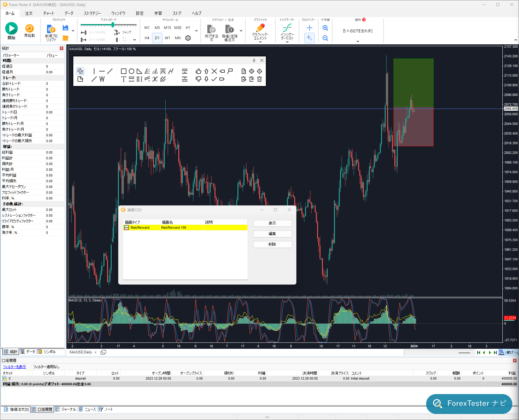Save the project using the floppy disk icon

[x=65, y=28]
